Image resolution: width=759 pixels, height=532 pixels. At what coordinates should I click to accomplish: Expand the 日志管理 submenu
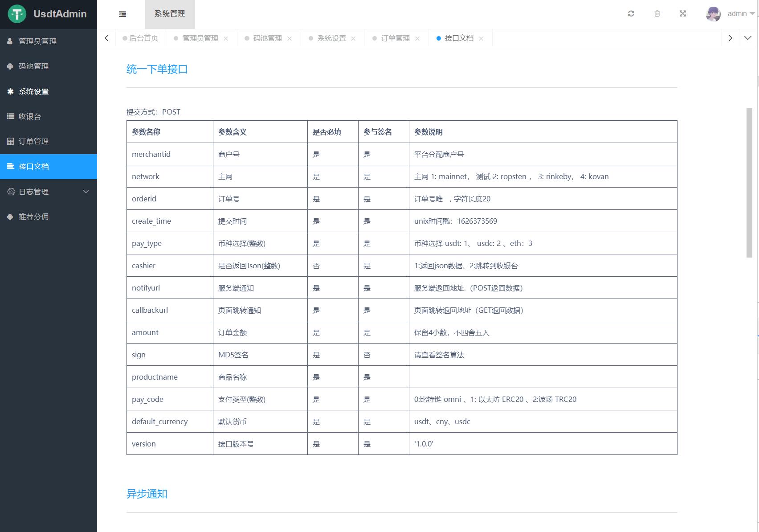pos(48,192)
